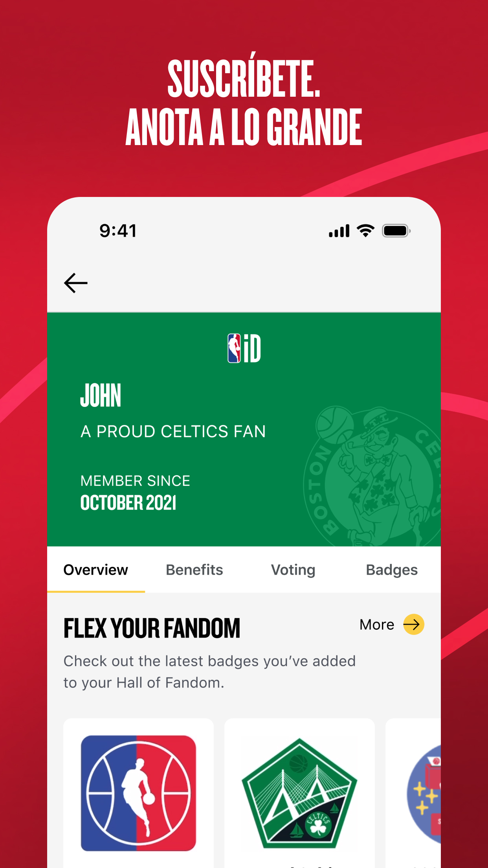Tap the cellular signal bars icon
Screen dimensions: 488x868
pyautogui.click(x=339, y=231)
